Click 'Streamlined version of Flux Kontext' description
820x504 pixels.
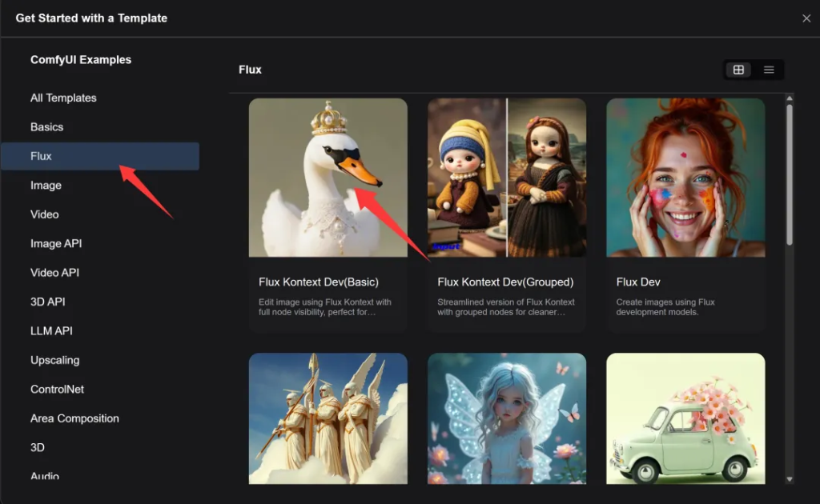tap(506, 307)
